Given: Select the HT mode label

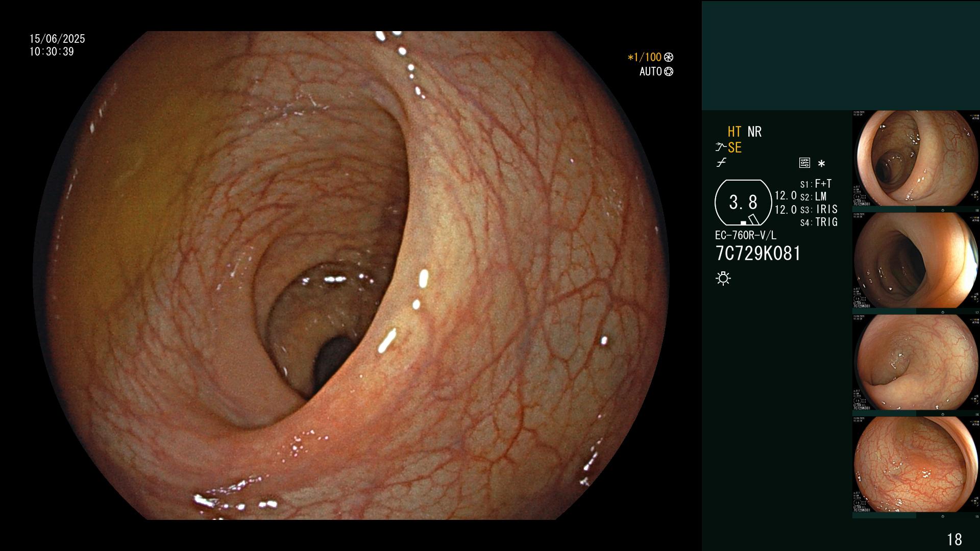Looking at the screenshot, I should tap(734, 132).
